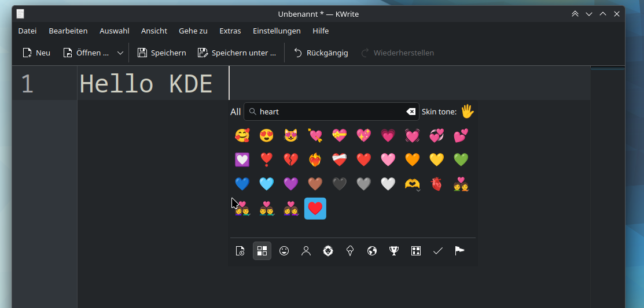The width and height of the screenshot is (644, 308).
Task: Select the bandaged mending heart emoji
Action: [340, 159]
